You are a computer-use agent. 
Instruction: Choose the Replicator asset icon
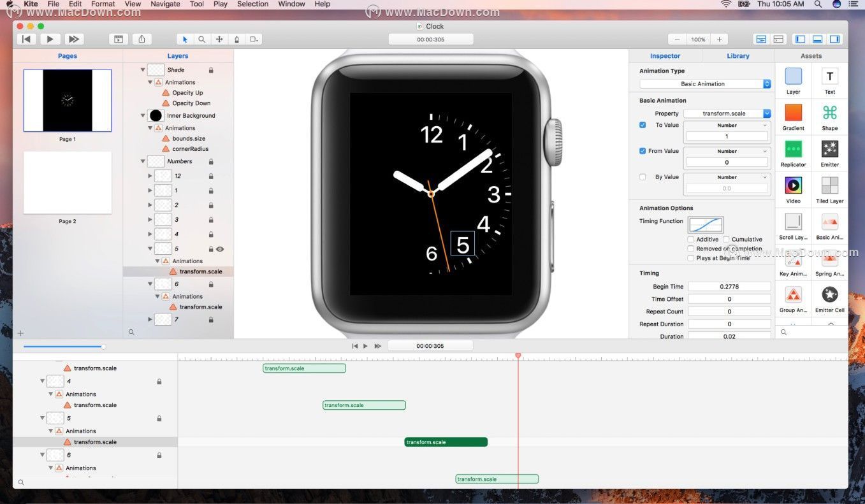pos(794,149)
